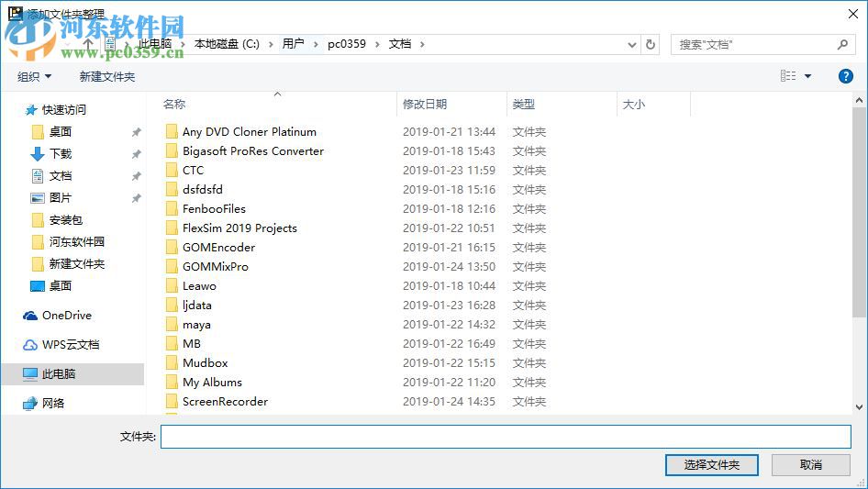The width and height of the screenshot is (868, 489).
Task: Click the 网络 network icon
Action: coord(30,404)
